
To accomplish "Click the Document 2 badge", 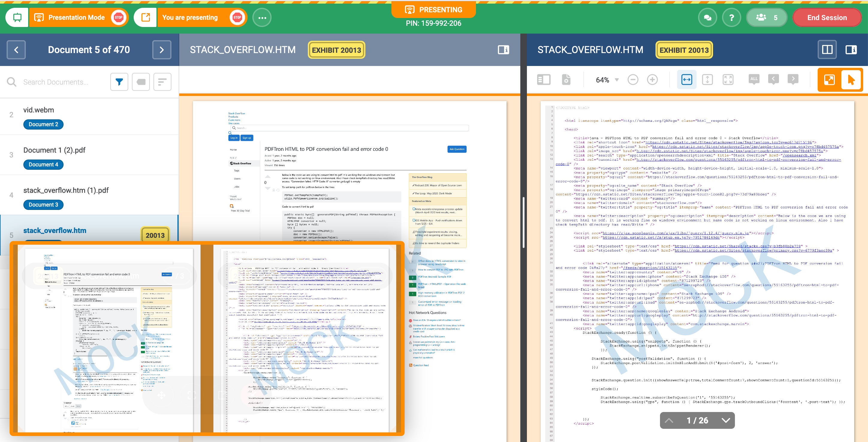I will click(x=43, y=124).
